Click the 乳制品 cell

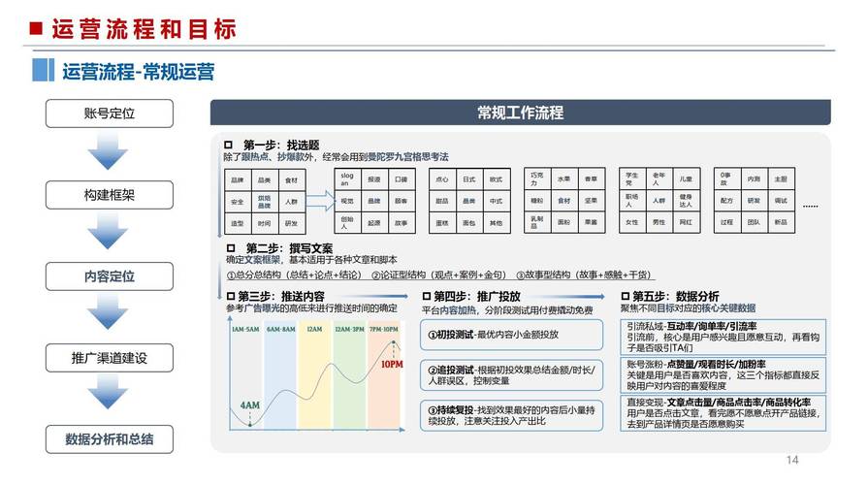[537, 222]
